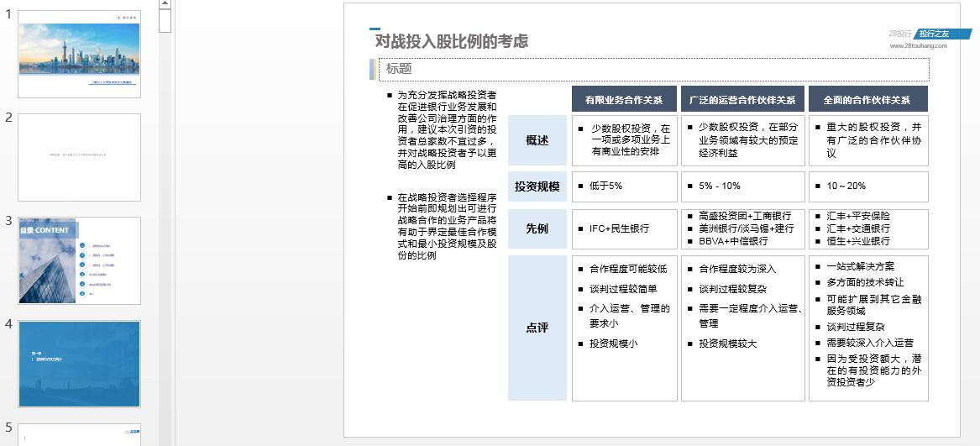Click text BBVA+中信银行

[733, 241]
